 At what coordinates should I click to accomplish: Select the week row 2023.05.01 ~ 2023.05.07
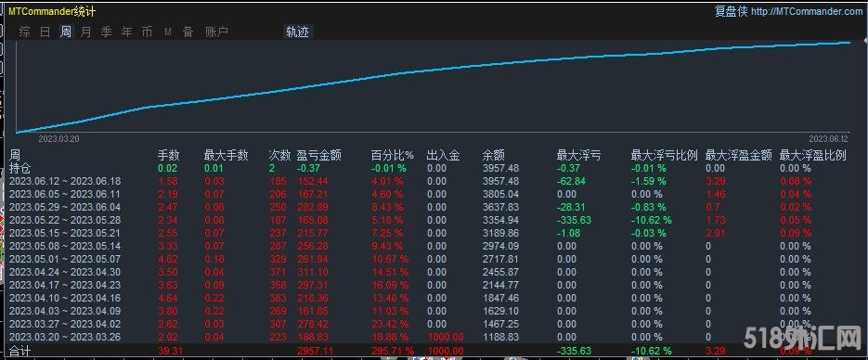pos(65,259)
